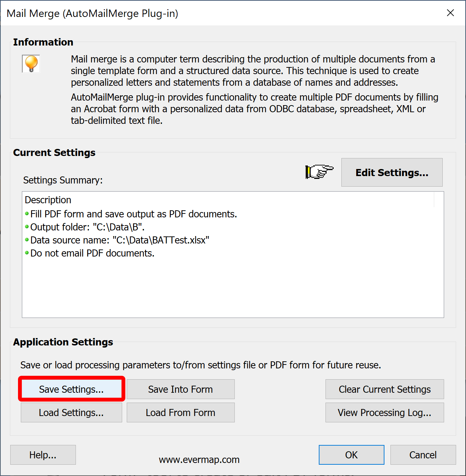Click the pointing hand icon

(x=319, y=172)
